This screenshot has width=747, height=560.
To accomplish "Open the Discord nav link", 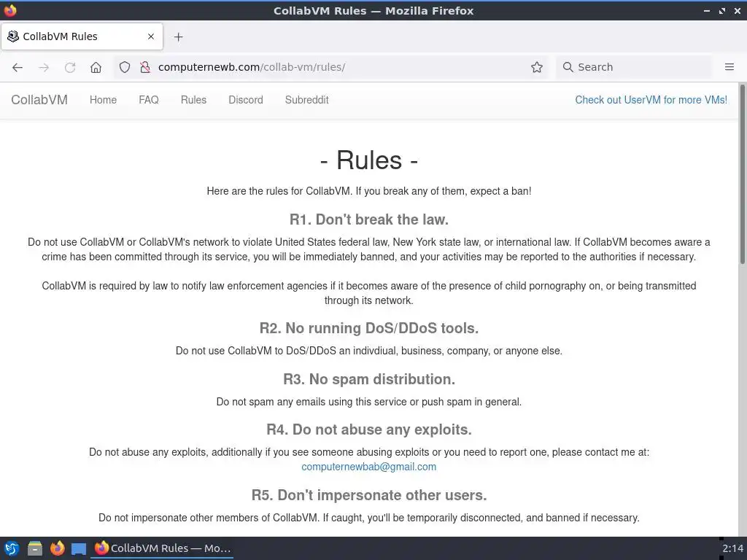I will pyautogui.click(x=246, y=100).
